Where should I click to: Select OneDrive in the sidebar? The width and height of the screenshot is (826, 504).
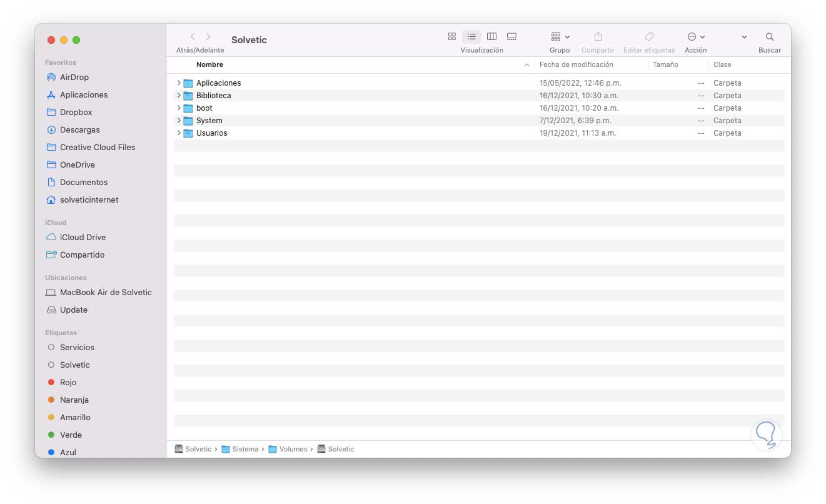(71, 165)
